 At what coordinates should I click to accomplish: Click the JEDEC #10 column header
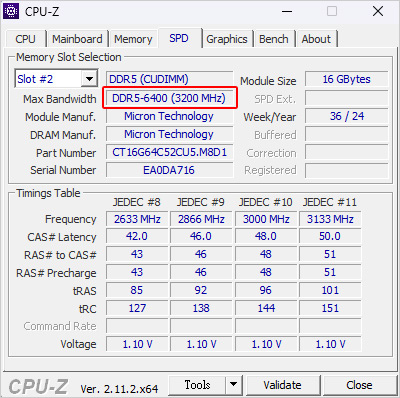(266, 202)
